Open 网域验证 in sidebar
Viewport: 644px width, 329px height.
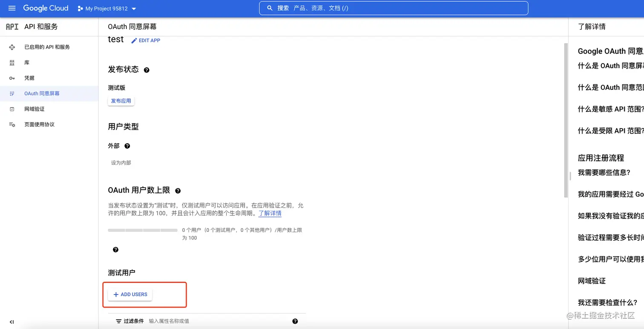click(x=49, y=109)
